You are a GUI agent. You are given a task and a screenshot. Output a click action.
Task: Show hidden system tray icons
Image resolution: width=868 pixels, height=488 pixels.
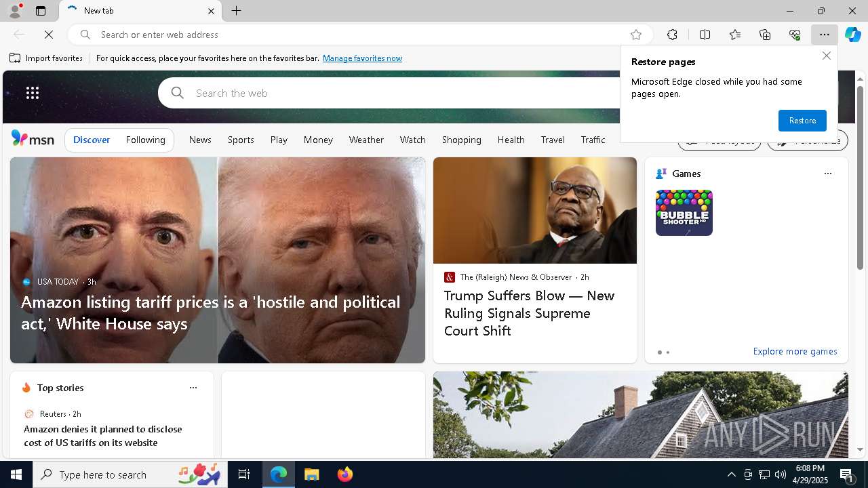click(x=731, y=474)
